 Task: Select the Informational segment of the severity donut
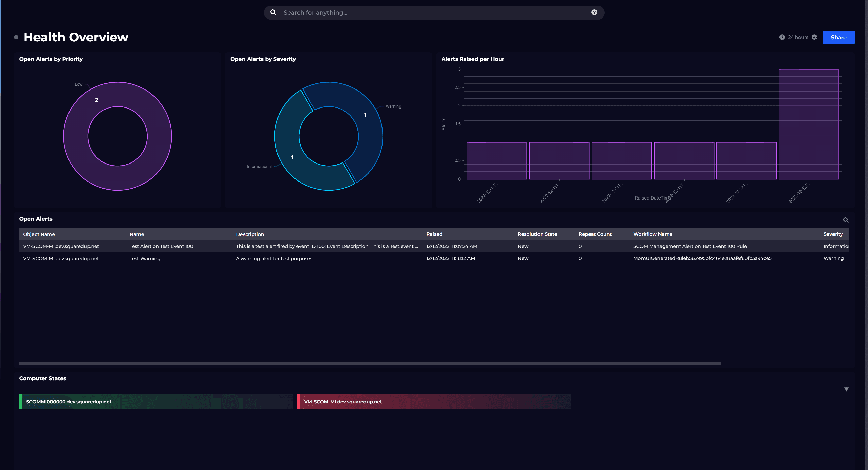[292, 157]
